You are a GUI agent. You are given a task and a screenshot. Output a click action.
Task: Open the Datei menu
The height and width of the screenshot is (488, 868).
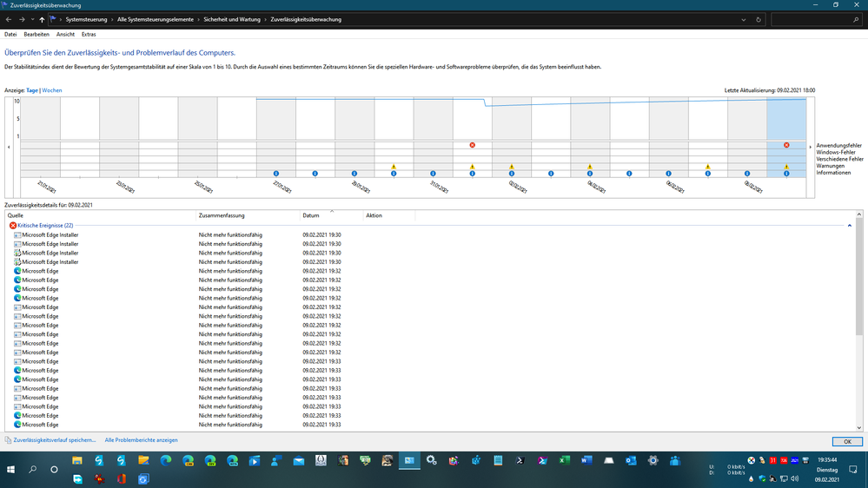[x=10, y=35]
